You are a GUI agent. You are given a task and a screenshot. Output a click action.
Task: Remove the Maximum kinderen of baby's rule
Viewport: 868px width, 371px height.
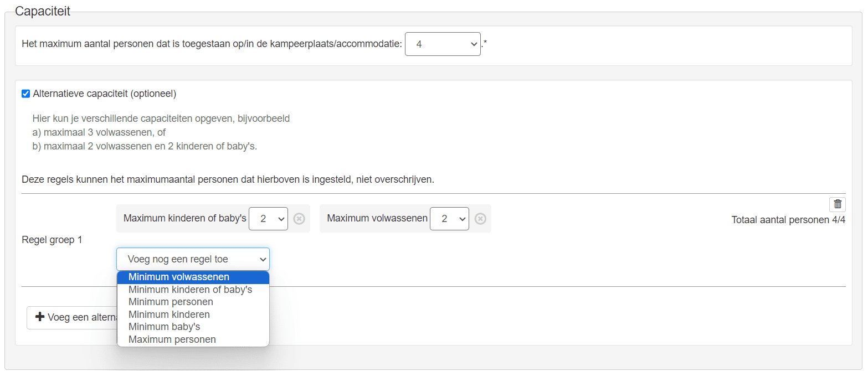click(299, 219)
